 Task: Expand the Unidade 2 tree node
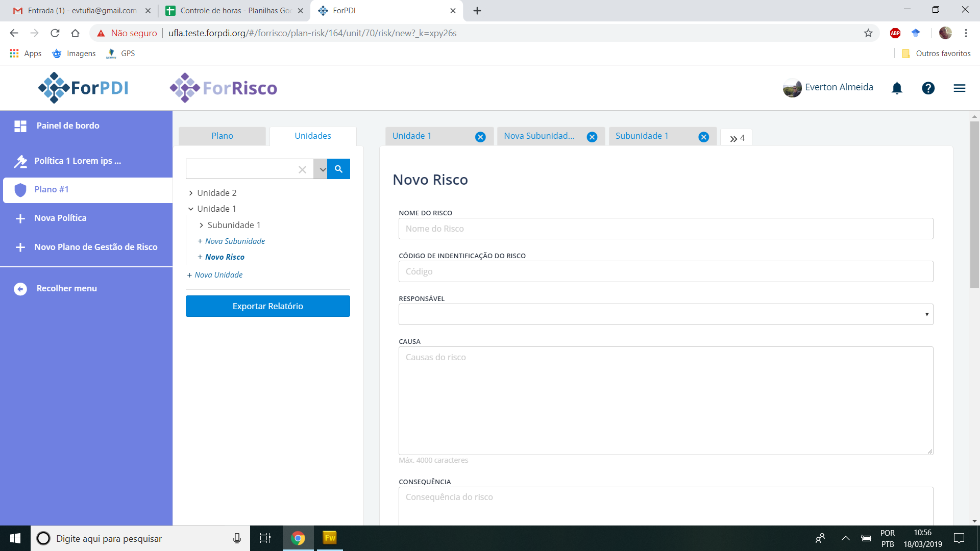pos(190,193)
